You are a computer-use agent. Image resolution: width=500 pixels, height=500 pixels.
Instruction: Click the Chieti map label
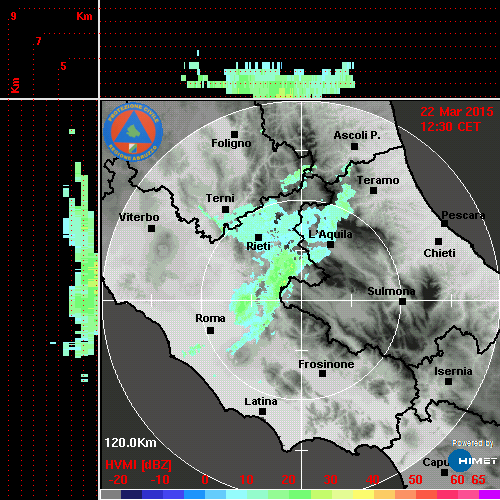click(x=439, y=253)
